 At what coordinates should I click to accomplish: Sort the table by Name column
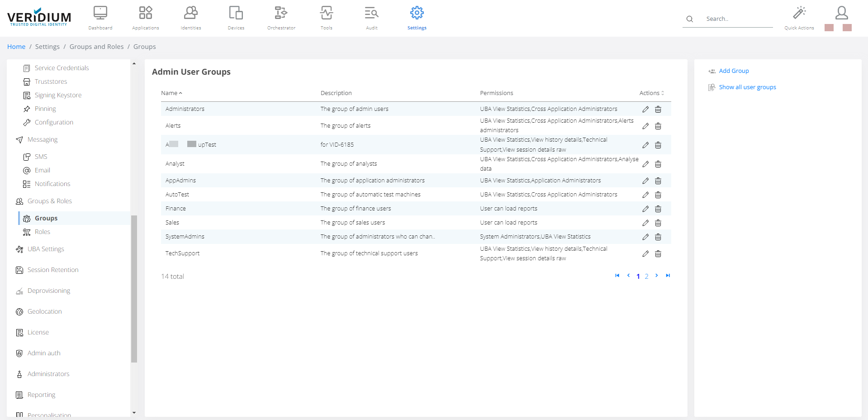pos(171,93)
